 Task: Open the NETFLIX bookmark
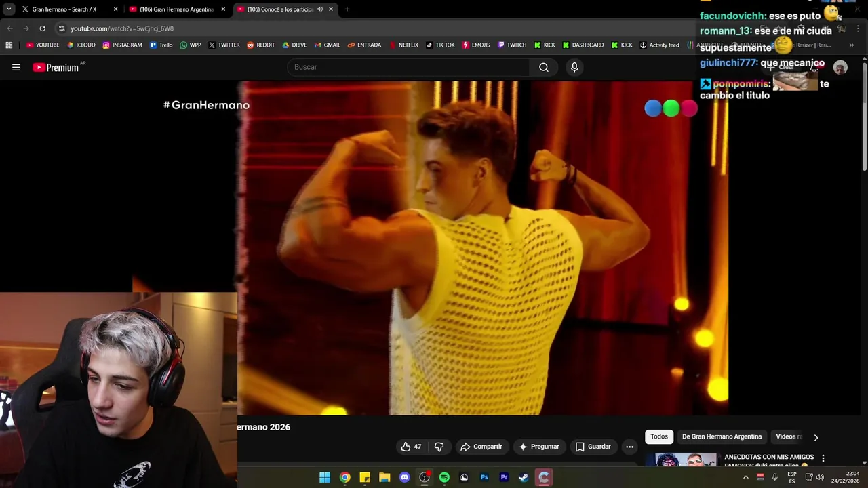403,45
